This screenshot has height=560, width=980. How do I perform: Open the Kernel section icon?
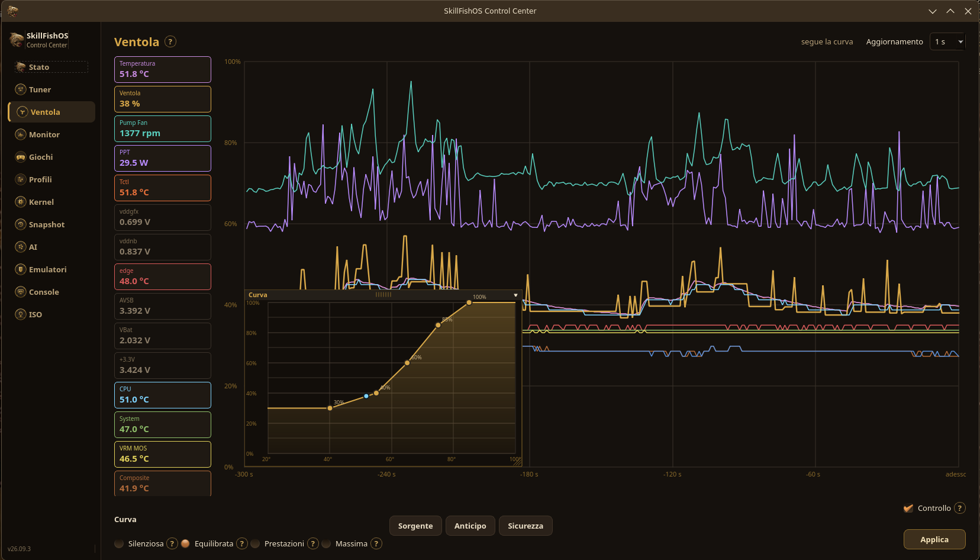pyautogui.click(x=21, y=202)
